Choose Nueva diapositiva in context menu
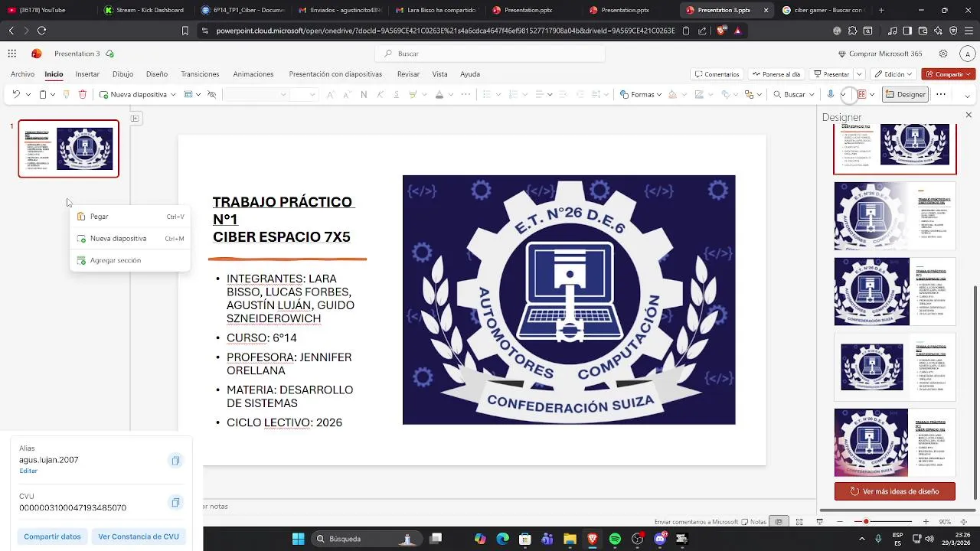The height and width of the screenshot is (551, 980). (x=130, y=239)
